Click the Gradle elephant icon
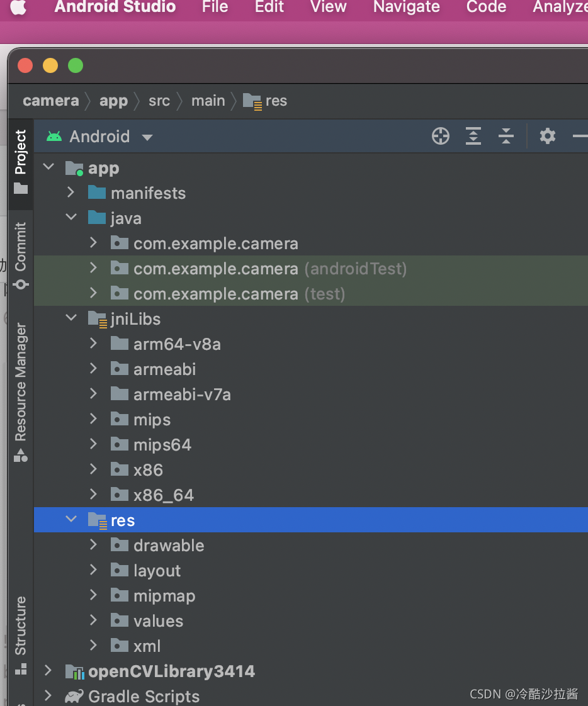 point(74,697)
